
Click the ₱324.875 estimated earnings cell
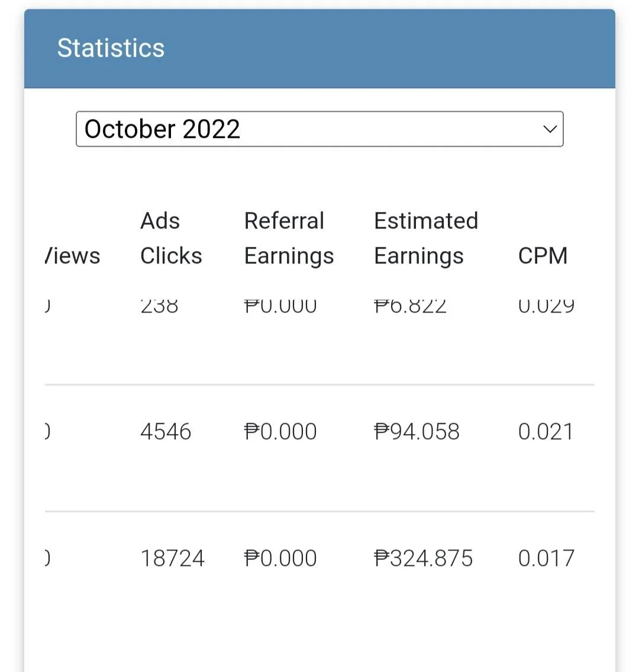coord(423,558)
